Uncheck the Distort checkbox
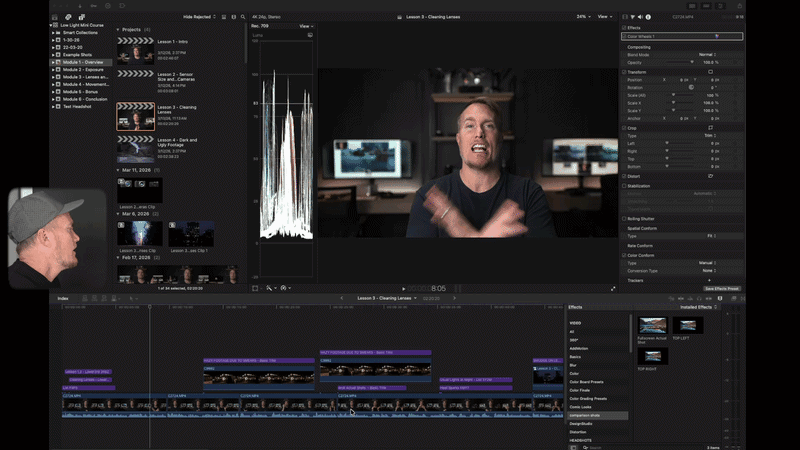Image resolution: width=800 pixels, height=450 pixels. pyautogui.click(x=625, y=175)
